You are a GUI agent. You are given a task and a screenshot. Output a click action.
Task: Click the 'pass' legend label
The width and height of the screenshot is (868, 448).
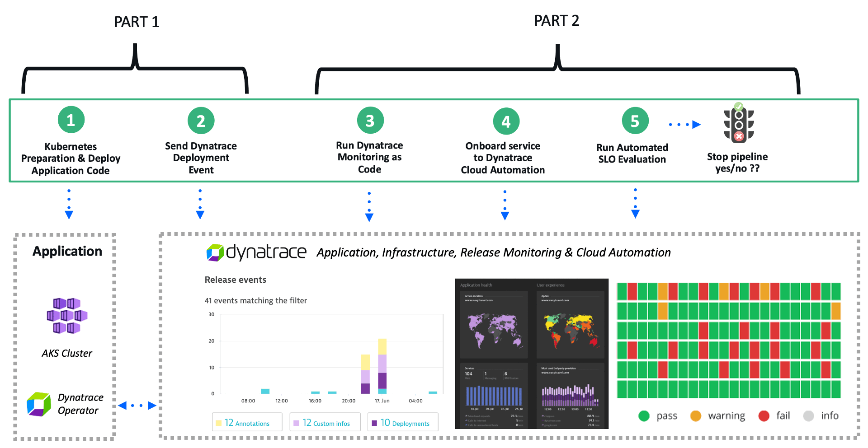coord(667,416)
